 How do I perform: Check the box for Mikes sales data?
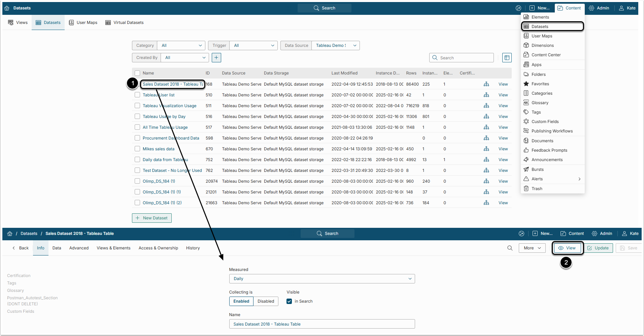137,149
